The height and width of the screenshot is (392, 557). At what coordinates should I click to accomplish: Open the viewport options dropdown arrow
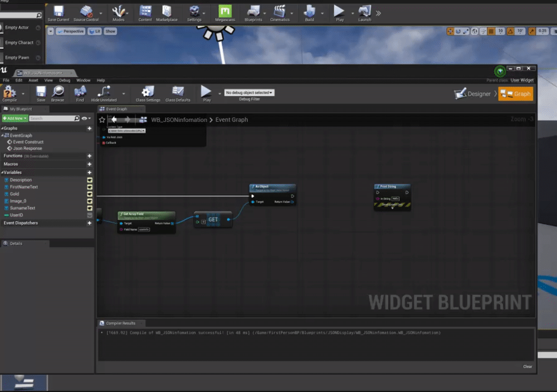pos(51,31)
